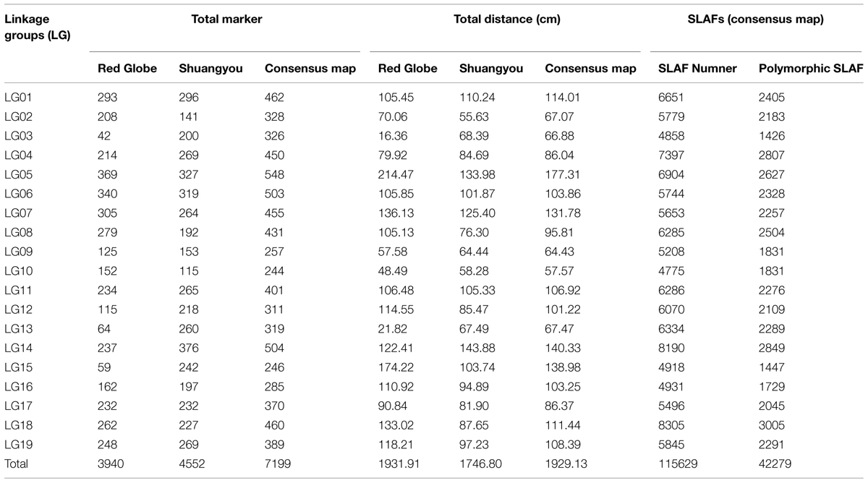868x483 pixels.
Task: Select the 'Total marker' group header
Action: tap(226, 20)
